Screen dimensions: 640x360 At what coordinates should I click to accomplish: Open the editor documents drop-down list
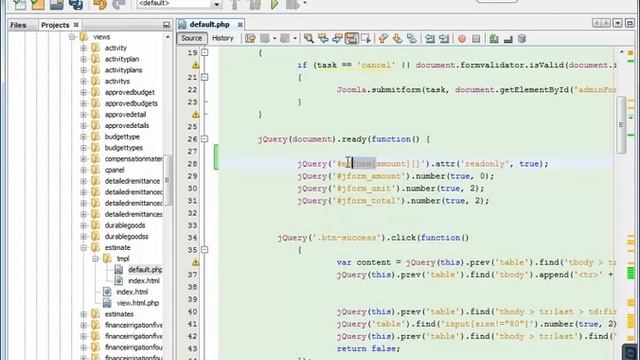tap(617, 23)
